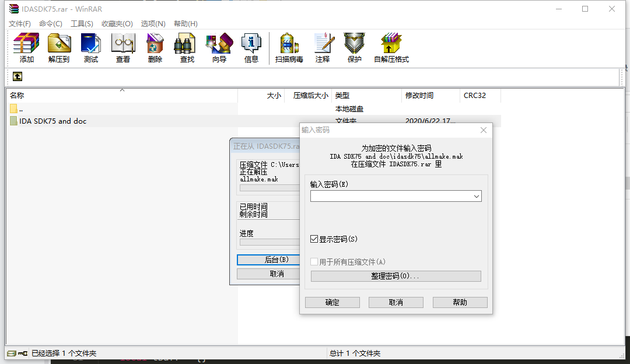Open the Help (帮助) menu
This screenshot has width=630, height=364.
tap(185, 24)
